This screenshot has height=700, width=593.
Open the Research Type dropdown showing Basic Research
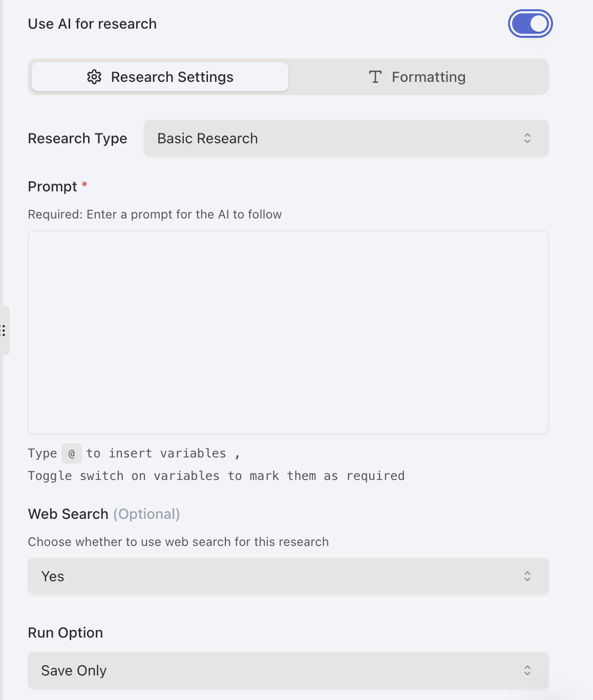coord(346,138)
